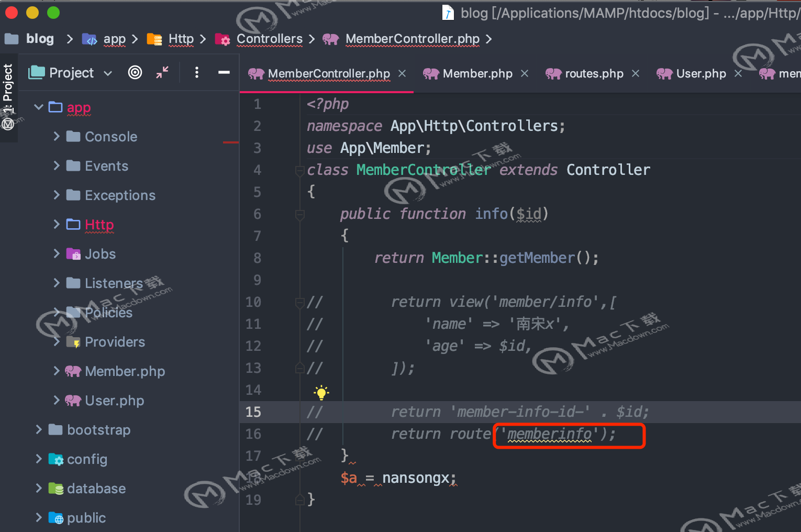Expand the Providers folder
Image resolution: width=801 pixels, height=532 pixels.
tap(57, 342)
